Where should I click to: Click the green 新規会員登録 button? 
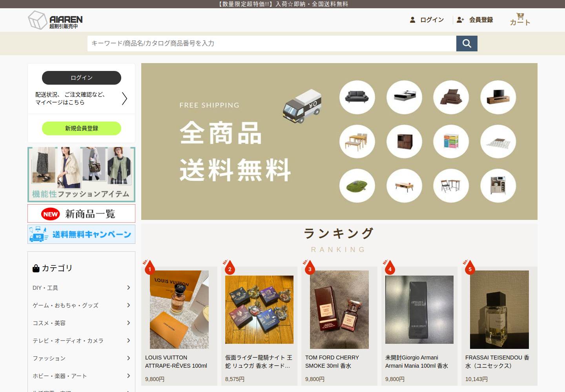[82, 128]
